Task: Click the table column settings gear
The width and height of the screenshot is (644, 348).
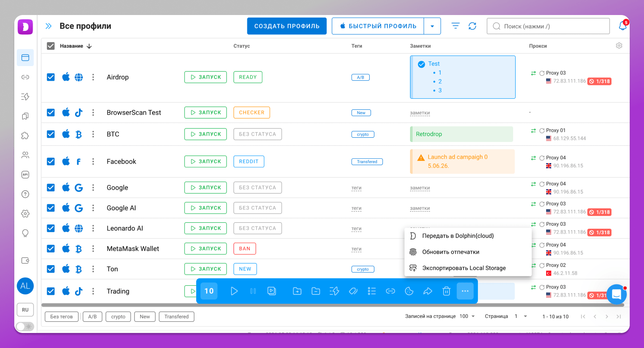Action: click(x=619, y=45)
